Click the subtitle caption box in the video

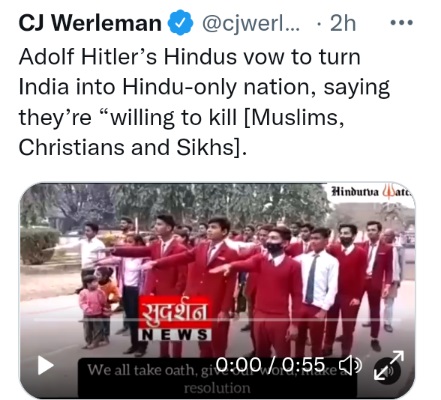[x=217, y=378]
